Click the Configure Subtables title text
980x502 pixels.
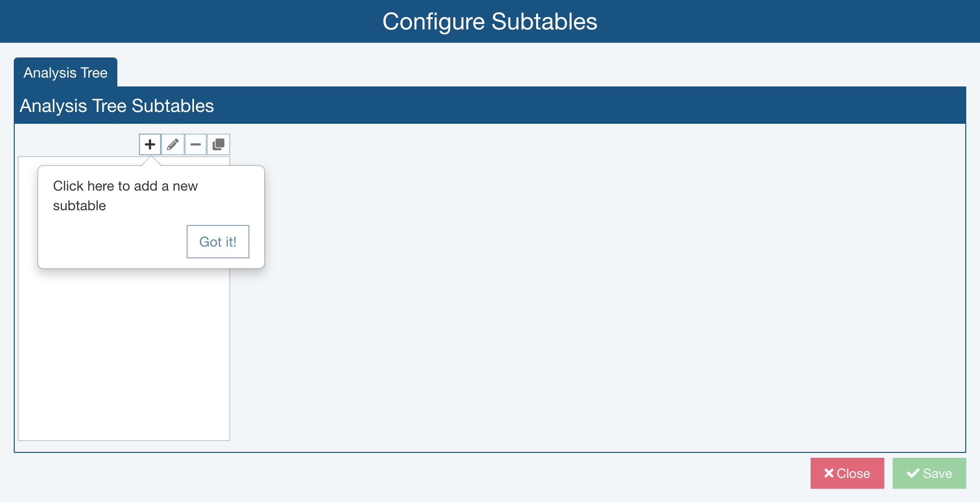pos(490,22)
